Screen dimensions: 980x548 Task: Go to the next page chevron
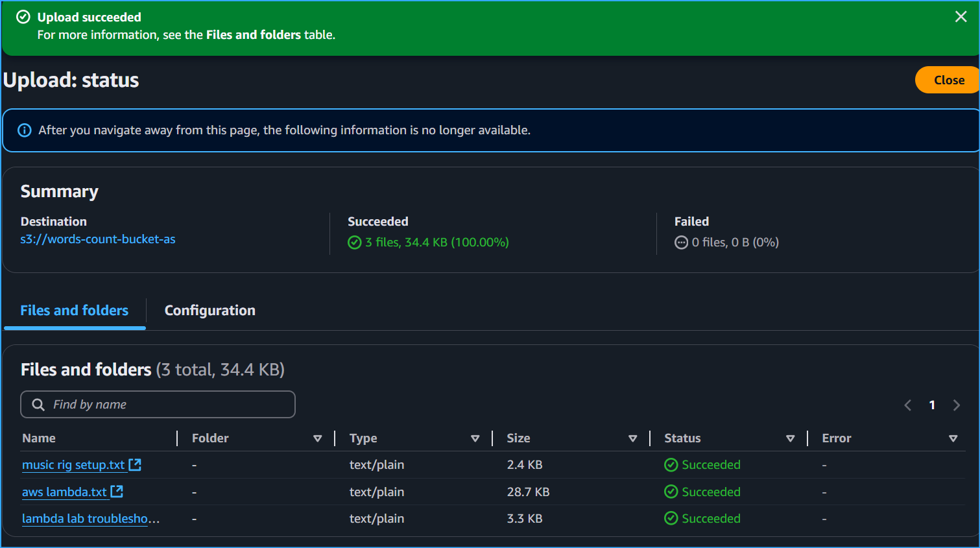(x=956, y=405)
